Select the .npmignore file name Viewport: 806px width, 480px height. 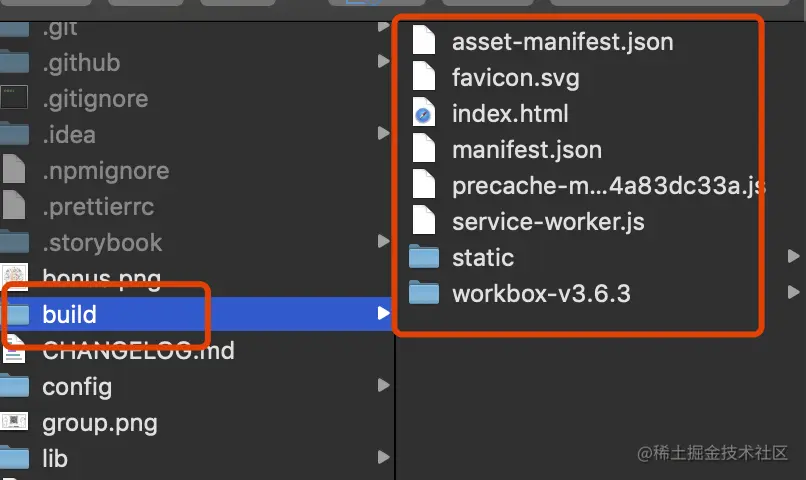pos(106,171)
